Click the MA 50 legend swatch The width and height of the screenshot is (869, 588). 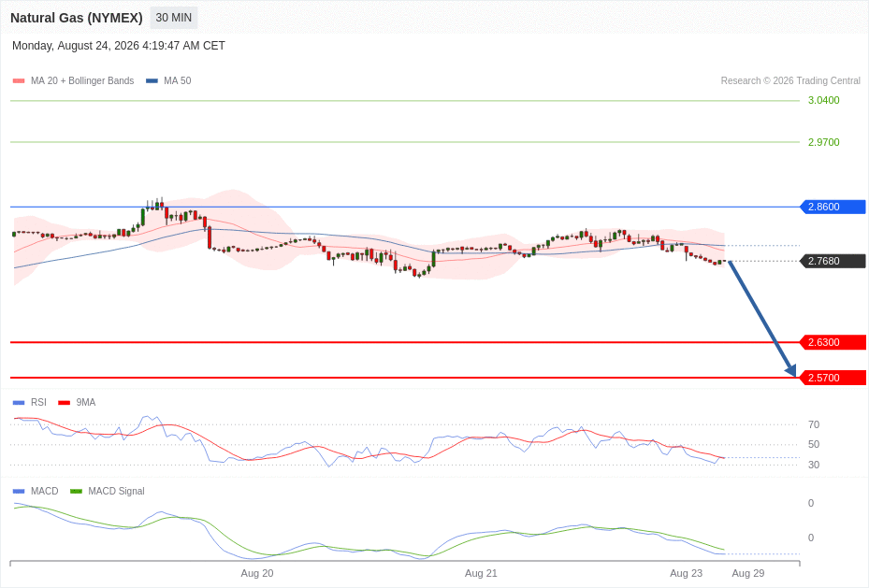pos(152,80)
